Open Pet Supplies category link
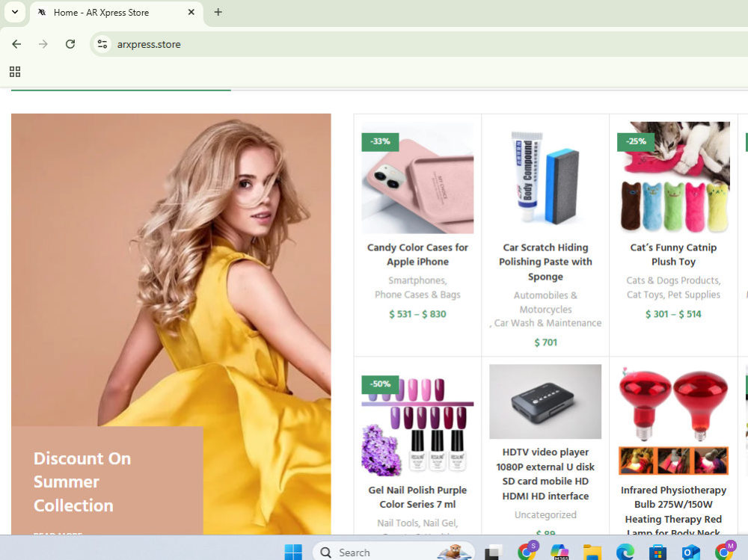 [694, 295]
